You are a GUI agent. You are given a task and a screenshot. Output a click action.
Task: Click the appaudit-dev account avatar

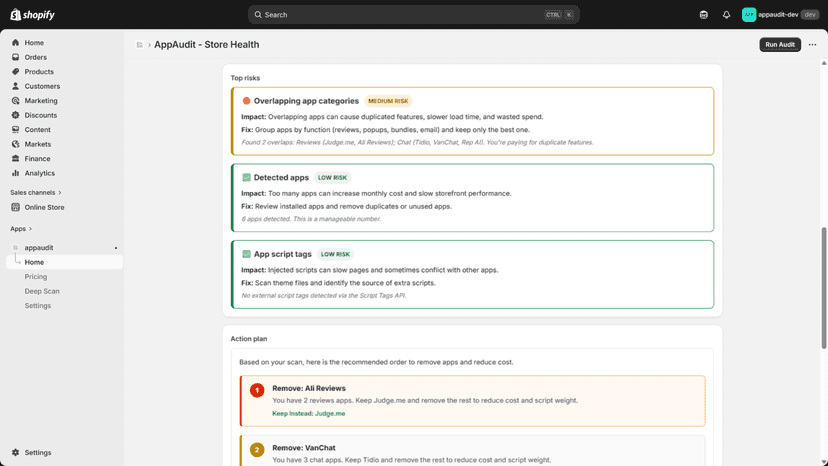point(748,15)
